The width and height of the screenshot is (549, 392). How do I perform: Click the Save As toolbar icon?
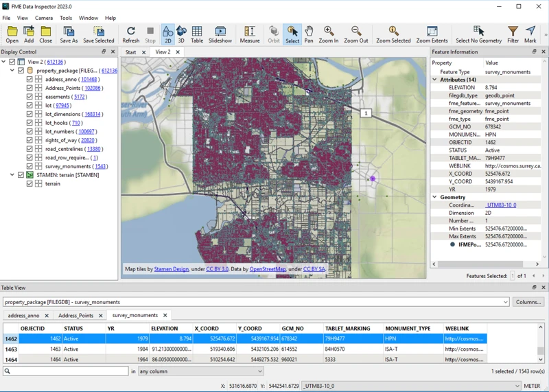tap(69, 34)
